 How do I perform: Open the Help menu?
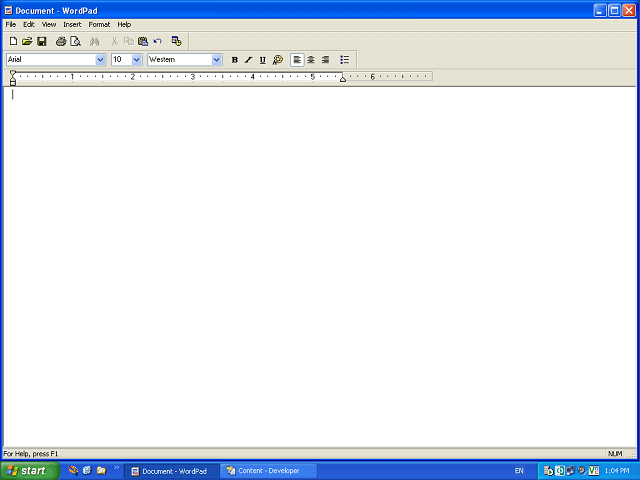pyautogui.click(x=124, y=24)
